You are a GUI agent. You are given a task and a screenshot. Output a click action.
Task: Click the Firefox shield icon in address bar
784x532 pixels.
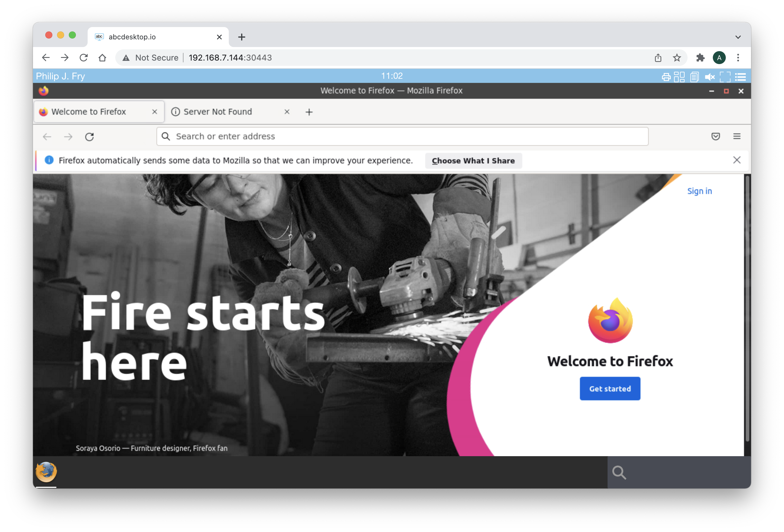coord(716,136)
